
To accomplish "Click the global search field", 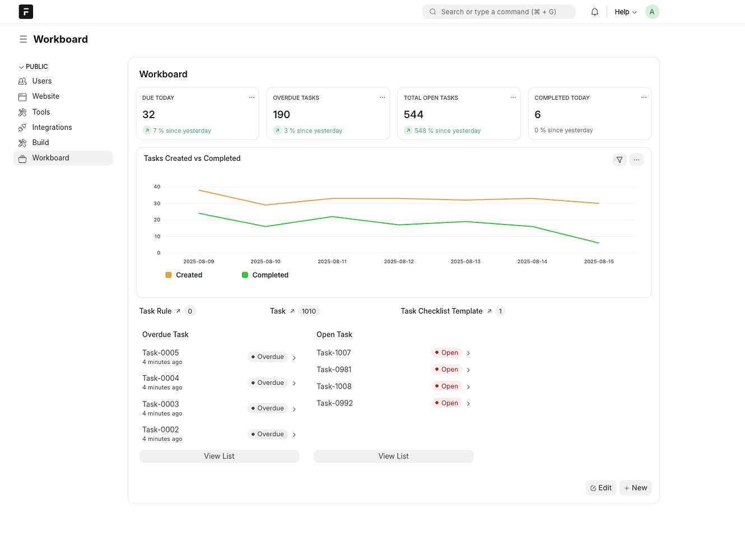I will [499, 11].
